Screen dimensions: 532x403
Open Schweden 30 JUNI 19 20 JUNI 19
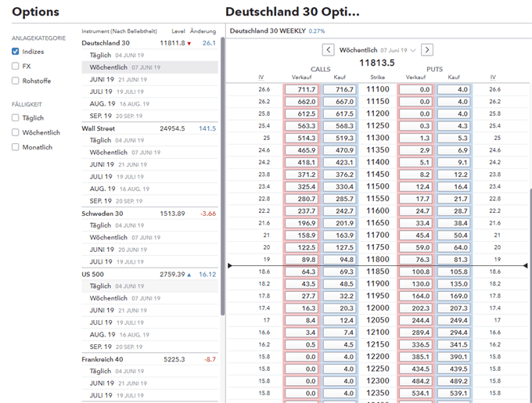pyautogui.click(x=149, y=250)
